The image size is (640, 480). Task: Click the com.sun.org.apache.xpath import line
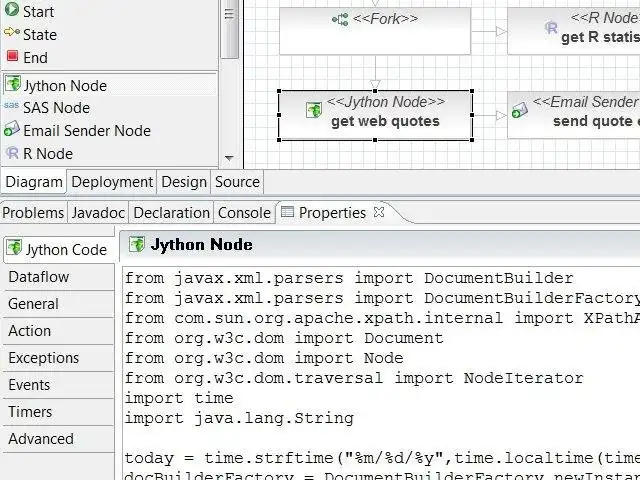click(x=382, y=318)
